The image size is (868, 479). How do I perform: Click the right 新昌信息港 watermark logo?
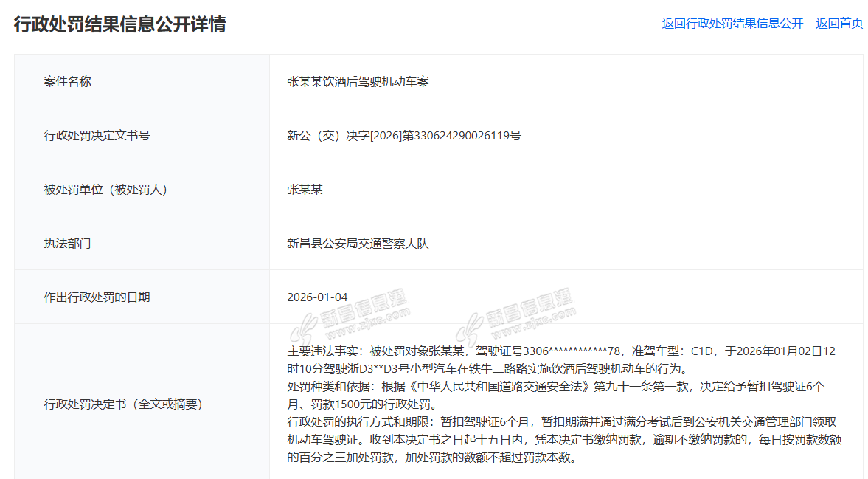click(x=514, y=314)
